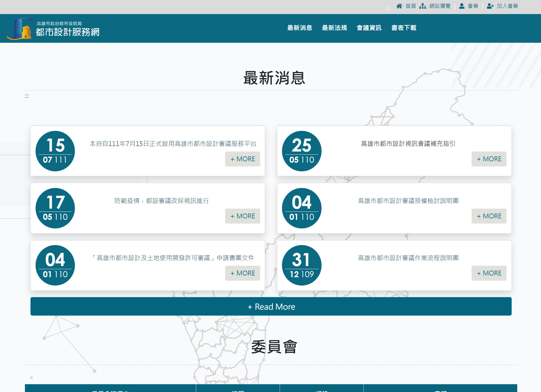541x392 pixels.
Task: Open the 書表下載 nav menu
Action: pyautogui.click(x=404, y=28)
